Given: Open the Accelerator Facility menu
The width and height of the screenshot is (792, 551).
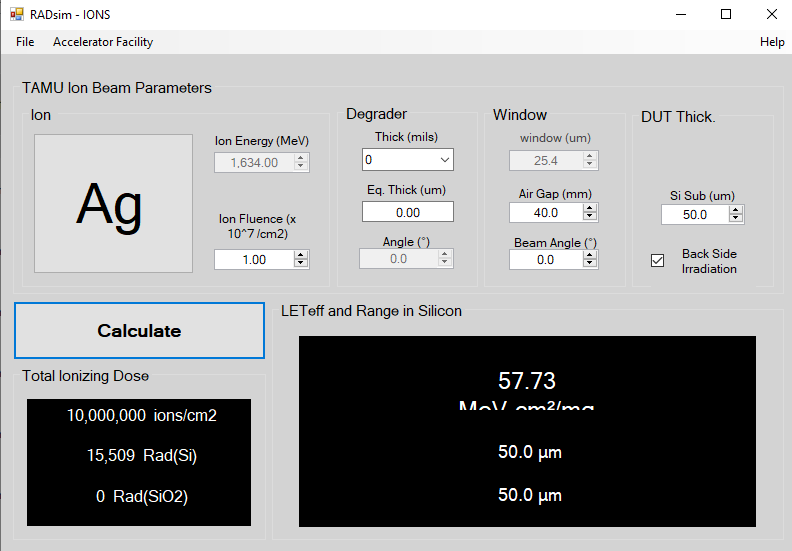Looking at the screenshot, I should click(x=103, y=42).
